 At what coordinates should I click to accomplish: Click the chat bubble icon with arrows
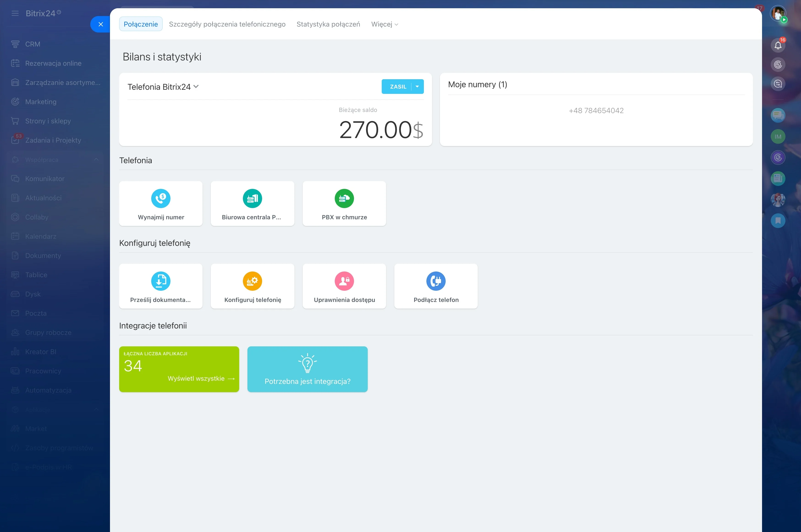778,84
